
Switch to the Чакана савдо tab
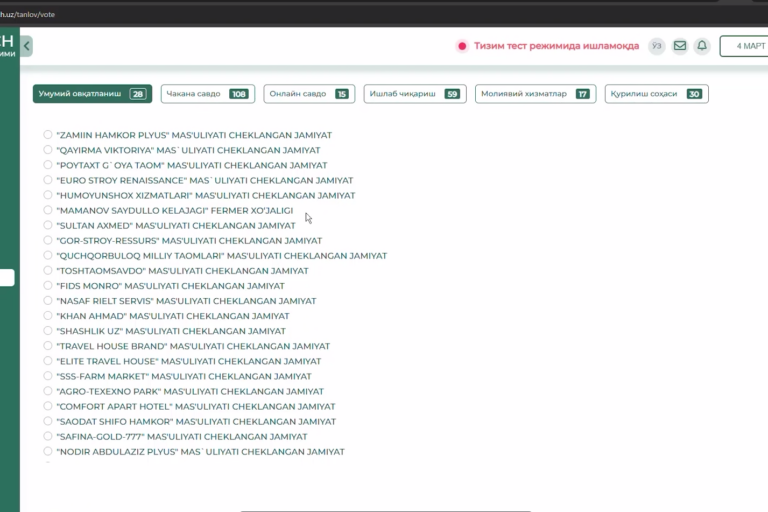pos(206,94)
